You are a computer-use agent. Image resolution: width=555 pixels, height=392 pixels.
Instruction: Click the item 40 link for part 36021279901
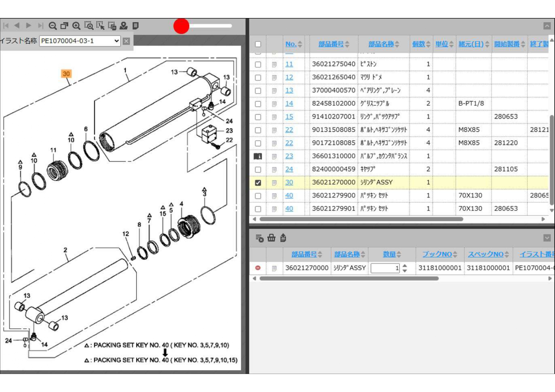coord(289,209)
